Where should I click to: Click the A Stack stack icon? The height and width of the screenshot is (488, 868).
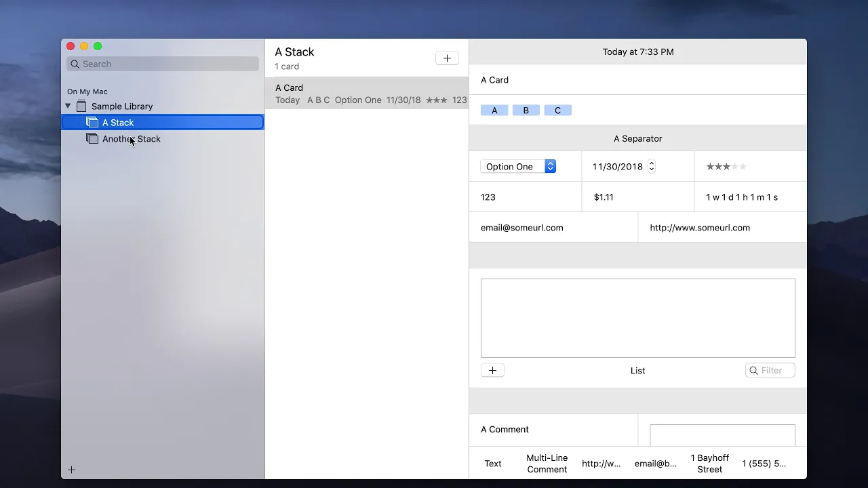click(x=92, y=123)
